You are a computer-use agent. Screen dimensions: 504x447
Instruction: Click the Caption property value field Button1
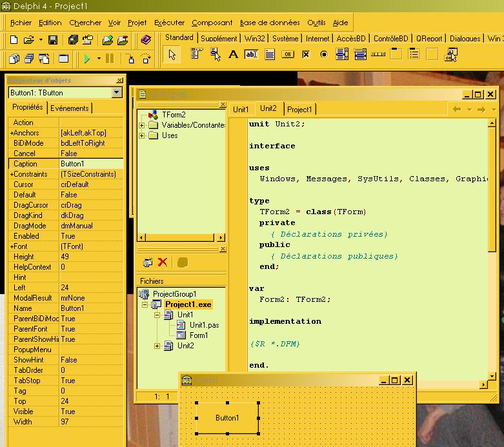[x=91, y=164]
